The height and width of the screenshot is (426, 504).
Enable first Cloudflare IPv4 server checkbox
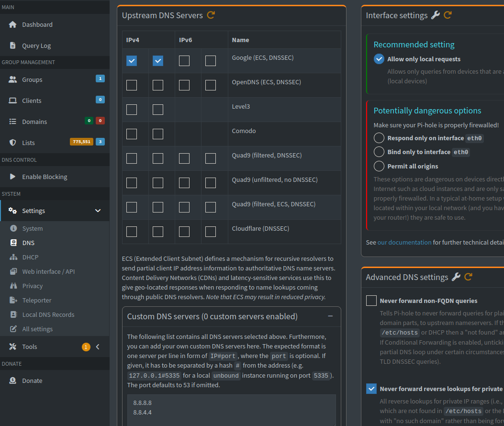(x=132, y=232)
